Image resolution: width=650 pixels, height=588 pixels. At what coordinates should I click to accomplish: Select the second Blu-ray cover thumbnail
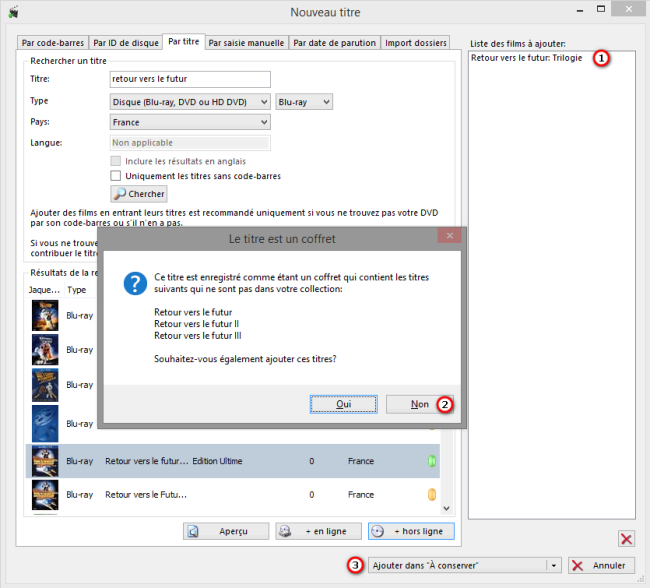[45, 350]
